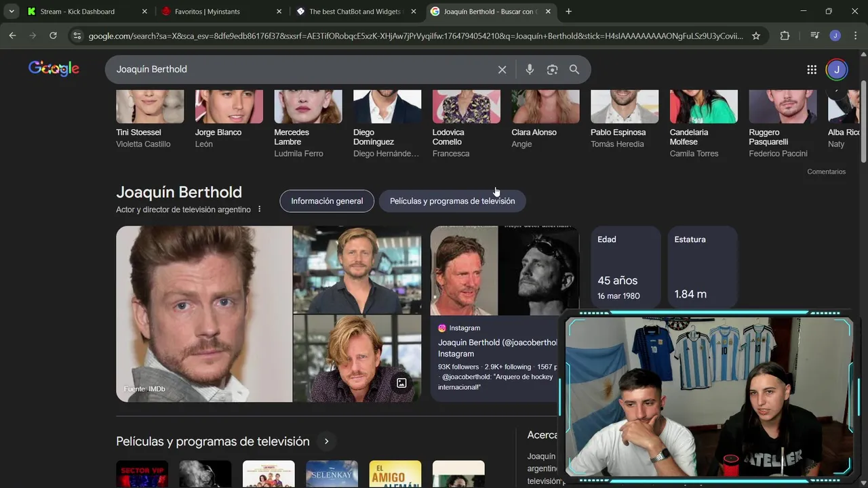
Task: Open the Chrome extensions menu
Action: point(785,36)
